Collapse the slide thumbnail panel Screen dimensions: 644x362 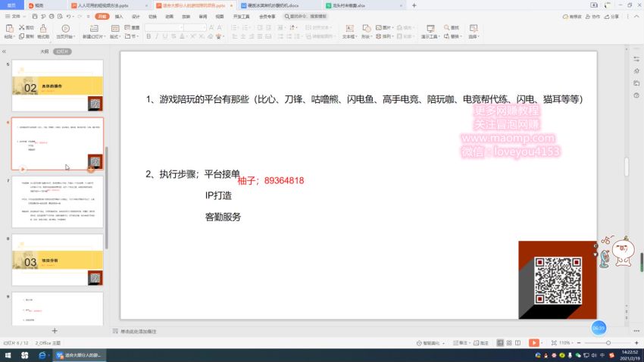[4, 51]
